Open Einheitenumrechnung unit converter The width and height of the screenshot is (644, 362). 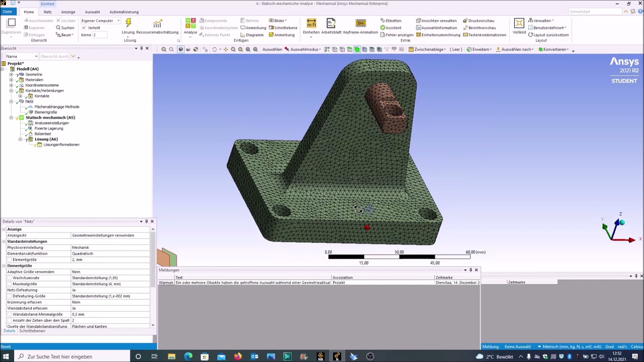click(x=438, y=35)
